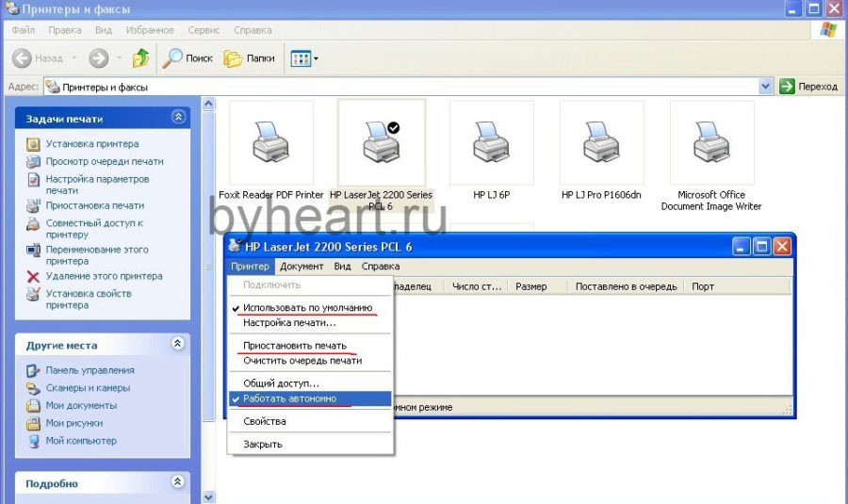The height and width of the screenshot is (504, 848).
Task: Minimize the HP LaserJet queue window
Action: (x=741, y=247)
